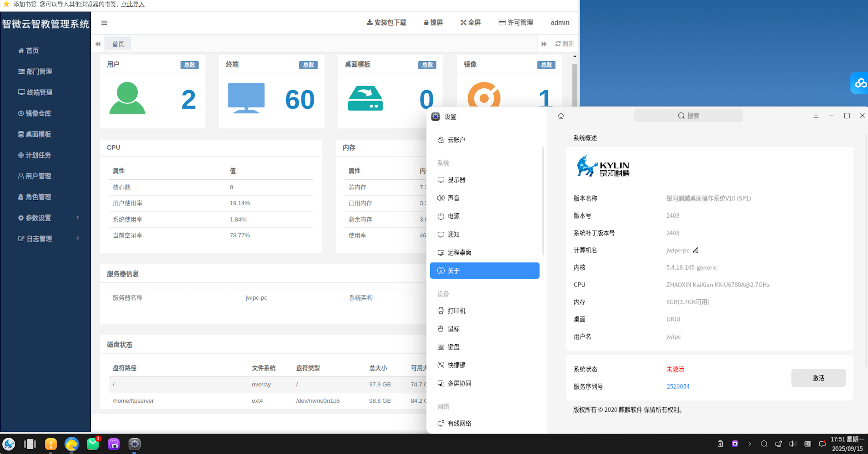Click the pencil icon beside computer name
This screenshot has width=868, height=454.
tap(696, 250)
